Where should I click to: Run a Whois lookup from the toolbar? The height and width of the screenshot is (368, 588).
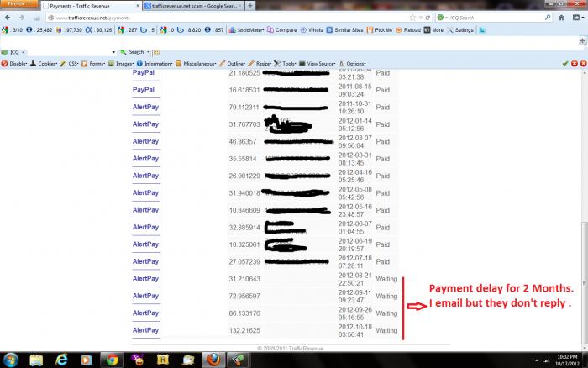312,30
